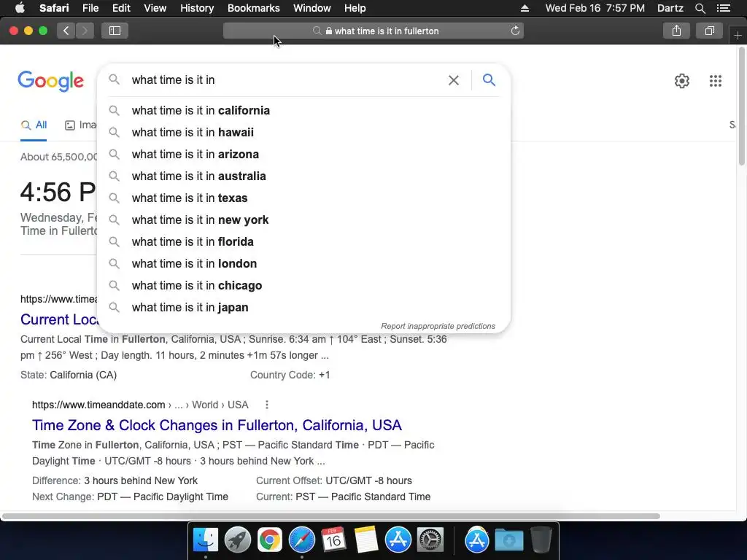Open the Edit menu
Screen dimensions: 747x560
tap(121, 8)
